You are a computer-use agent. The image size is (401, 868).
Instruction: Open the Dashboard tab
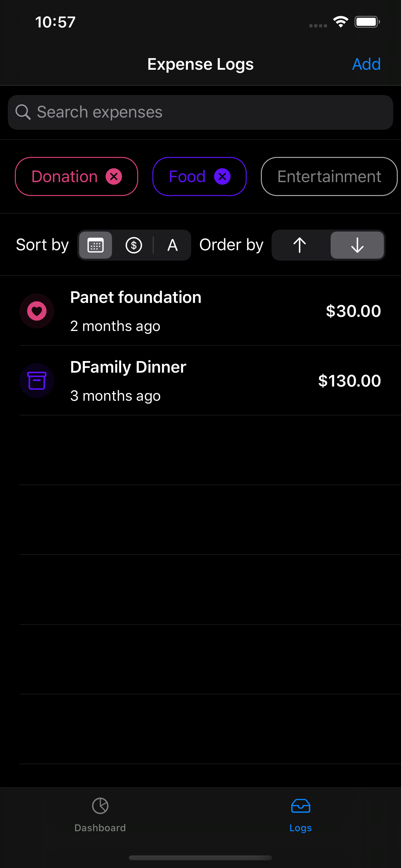[100, 814]
